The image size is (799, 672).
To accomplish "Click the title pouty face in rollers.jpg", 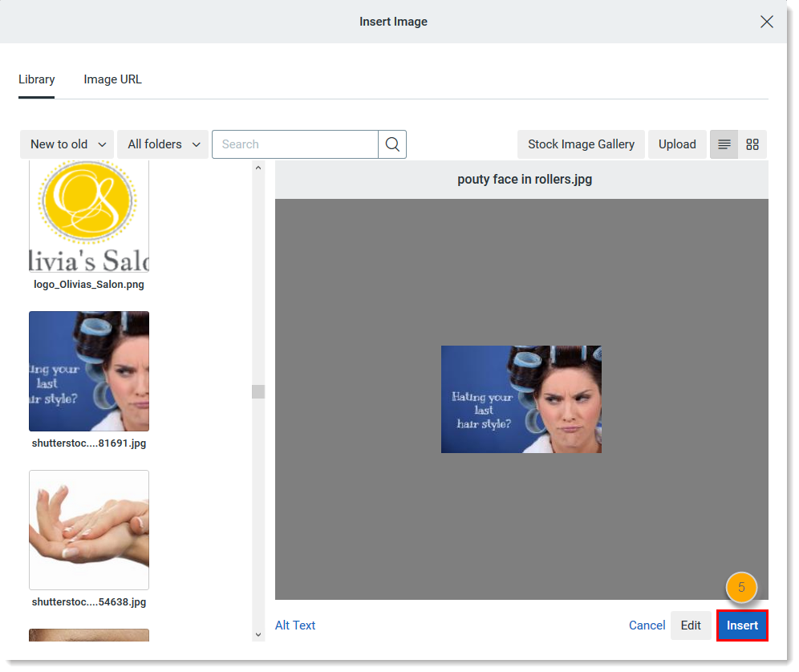I will (x=525, y=180).
